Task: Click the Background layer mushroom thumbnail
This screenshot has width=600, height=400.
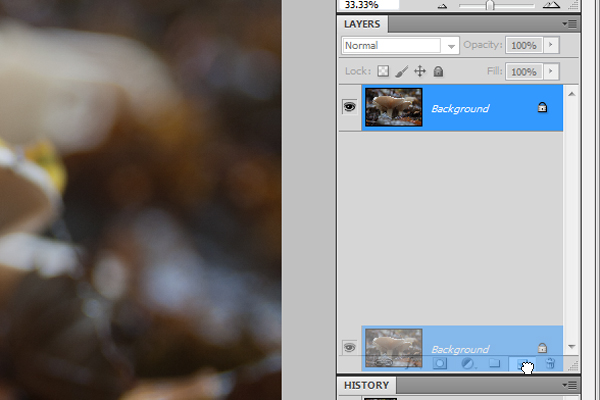Action: (x=394, y=107)
